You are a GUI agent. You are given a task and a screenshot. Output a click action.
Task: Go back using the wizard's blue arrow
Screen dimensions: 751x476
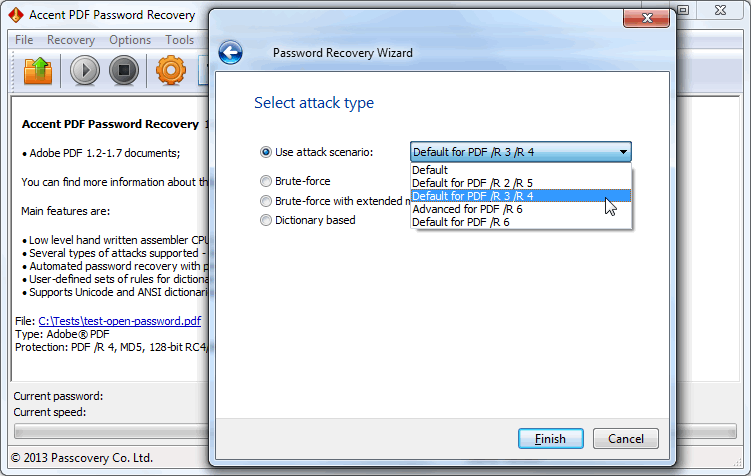230,52
